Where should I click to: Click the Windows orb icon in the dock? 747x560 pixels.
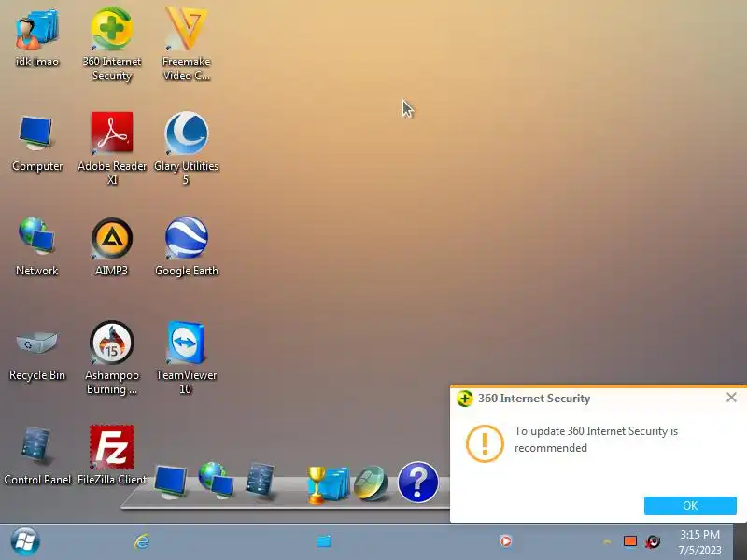[371, 483]
